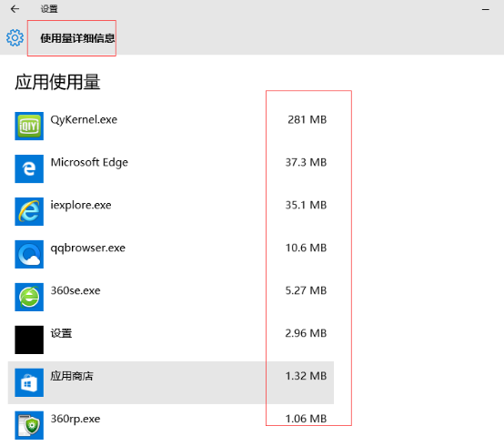This screenshot has height=446, width=504.
Task: Click the iexplore.exe list entry
Action: click(171, 211)
